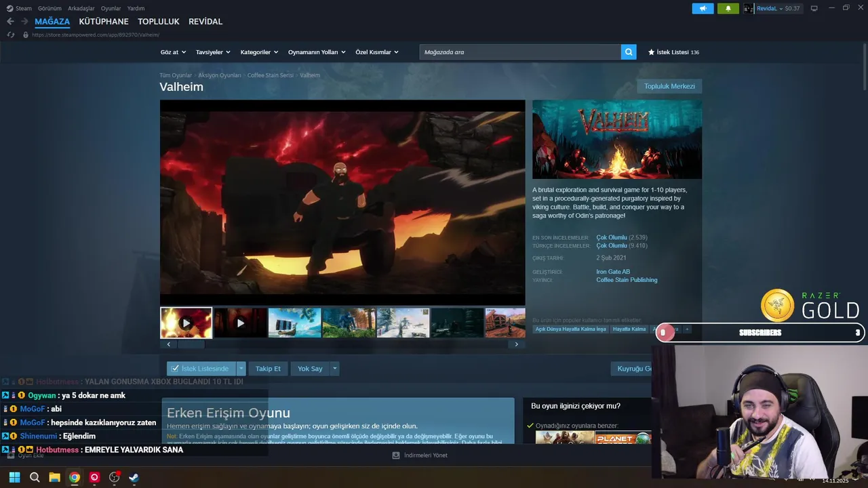Viewport: 868px width, 488px height.
Task: Open the Yardım menu
Action: point(136,8)
